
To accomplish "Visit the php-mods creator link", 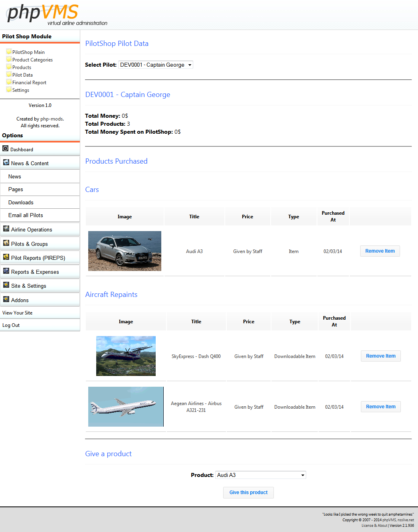I will [52, 119].
